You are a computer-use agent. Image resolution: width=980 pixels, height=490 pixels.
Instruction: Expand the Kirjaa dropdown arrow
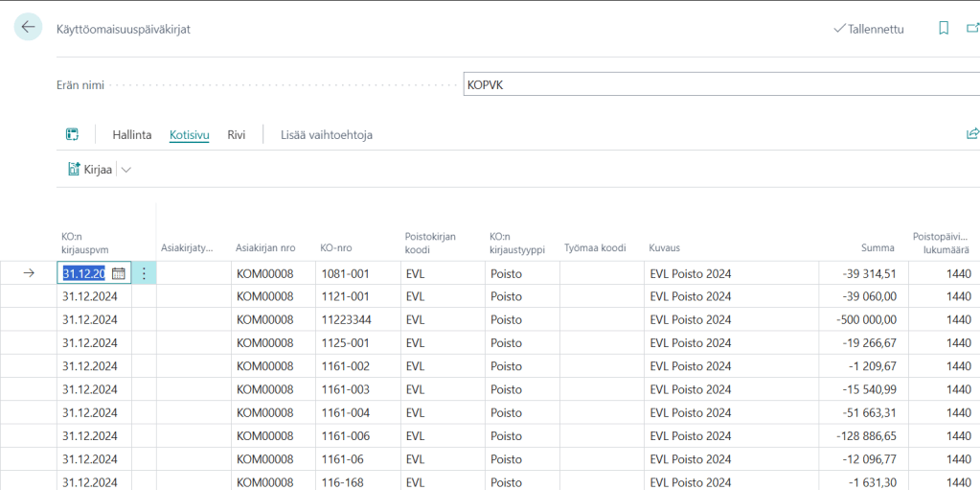point(126,170)
